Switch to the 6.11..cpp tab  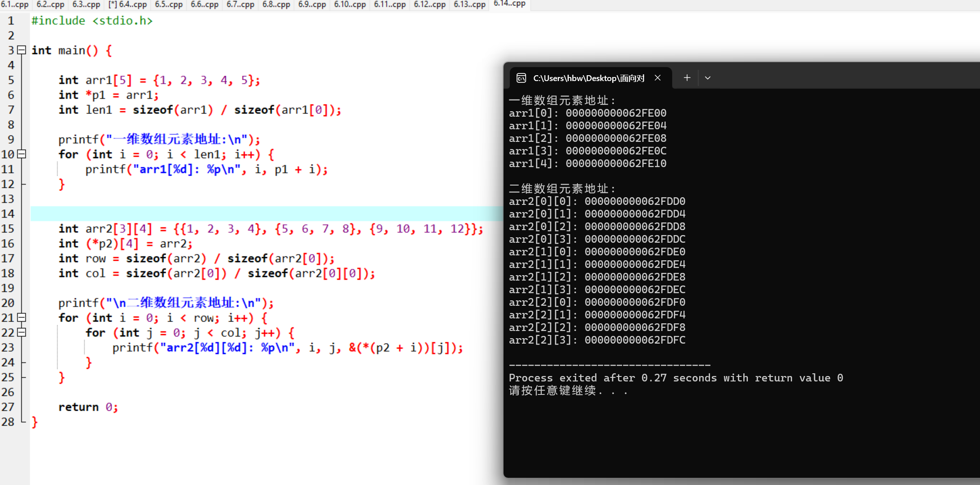389,5
